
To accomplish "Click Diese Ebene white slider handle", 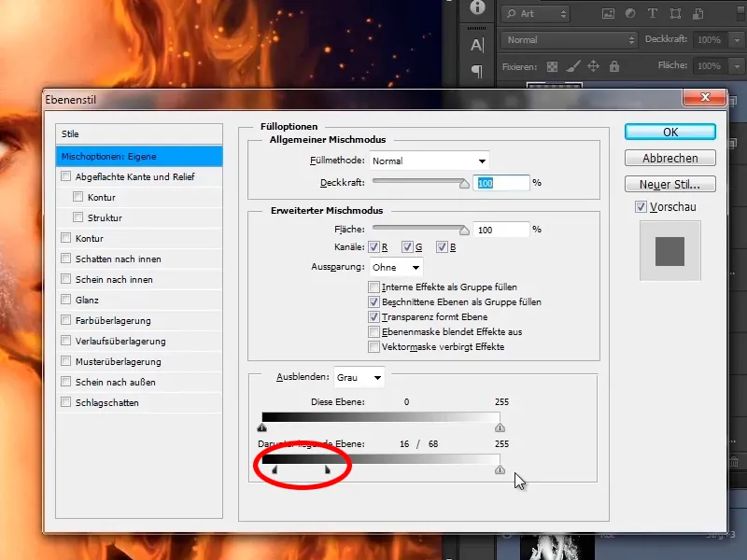I will [x=500, y=427].
